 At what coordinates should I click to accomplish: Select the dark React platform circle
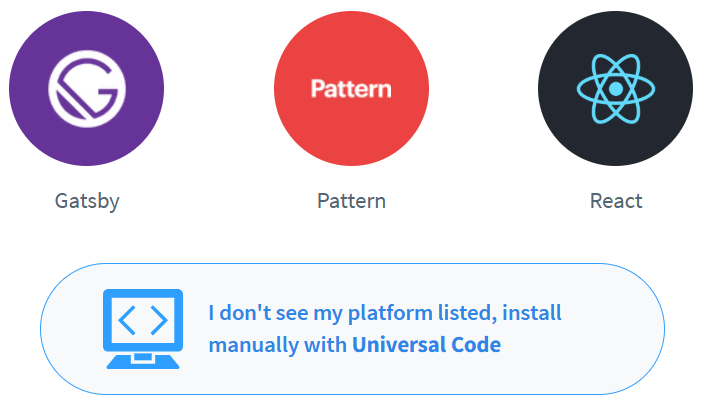[615, 88]
